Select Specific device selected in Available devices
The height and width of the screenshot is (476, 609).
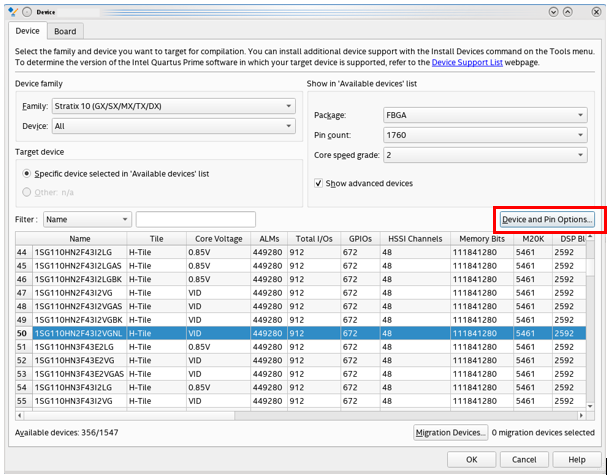point(27,174)
